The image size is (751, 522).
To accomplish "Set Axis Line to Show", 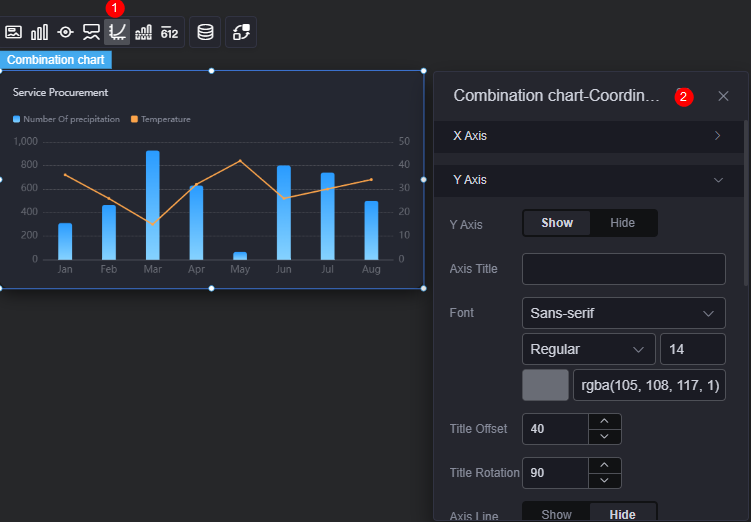I will (557, 514).
